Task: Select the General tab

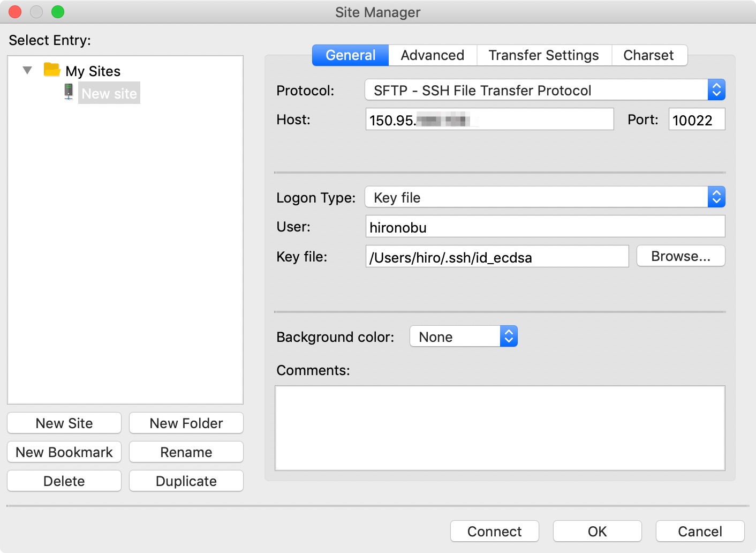Action: coord(350,55)
